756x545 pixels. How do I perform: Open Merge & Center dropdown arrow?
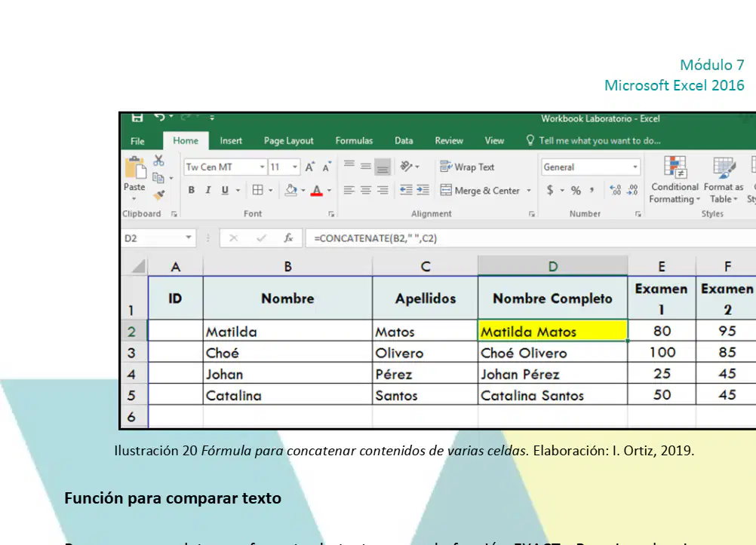pyautogui.click(x=529, y=191)
